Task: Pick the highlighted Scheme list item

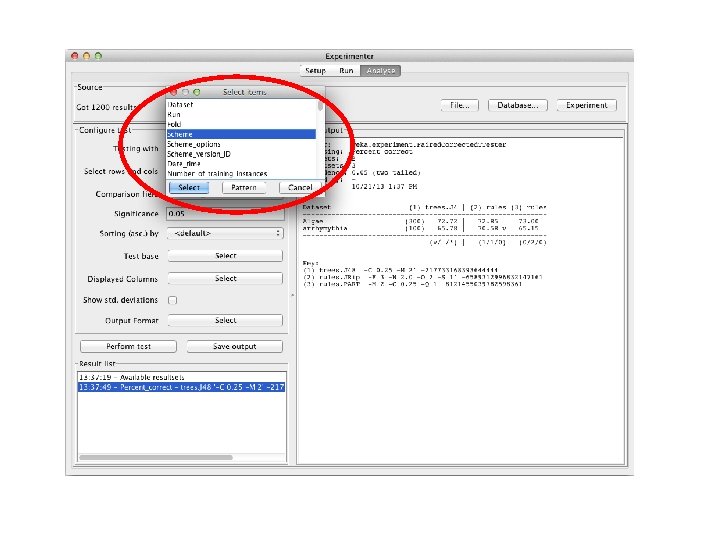Action: coord(242,134)
